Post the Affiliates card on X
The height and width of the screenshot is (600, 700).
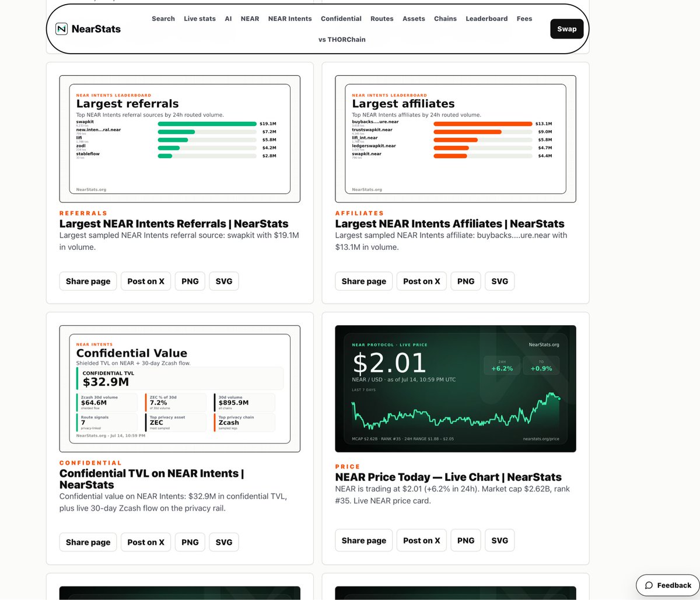(422, 281)
